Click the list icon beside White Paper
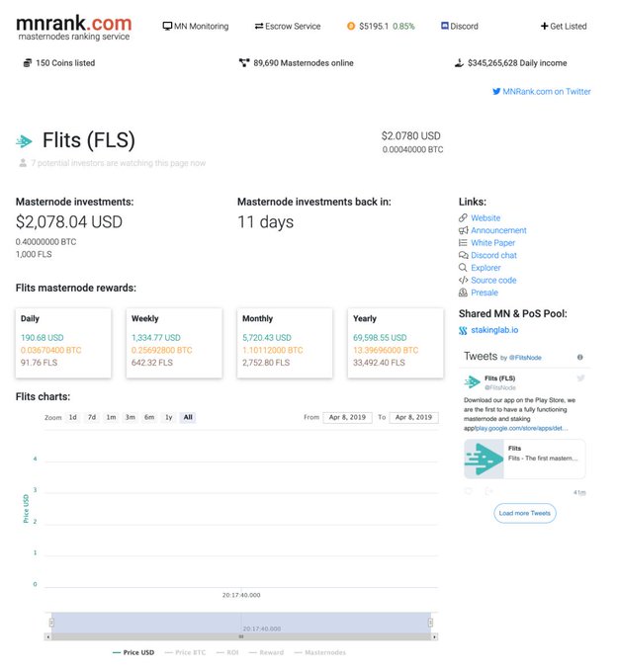617x672 pixels. pos(463,242)
